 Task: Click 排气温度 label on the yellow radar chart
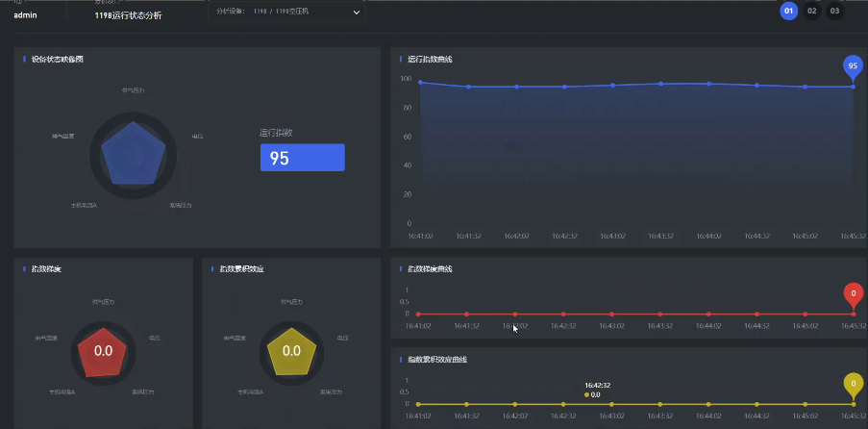(x=236, y=338)
